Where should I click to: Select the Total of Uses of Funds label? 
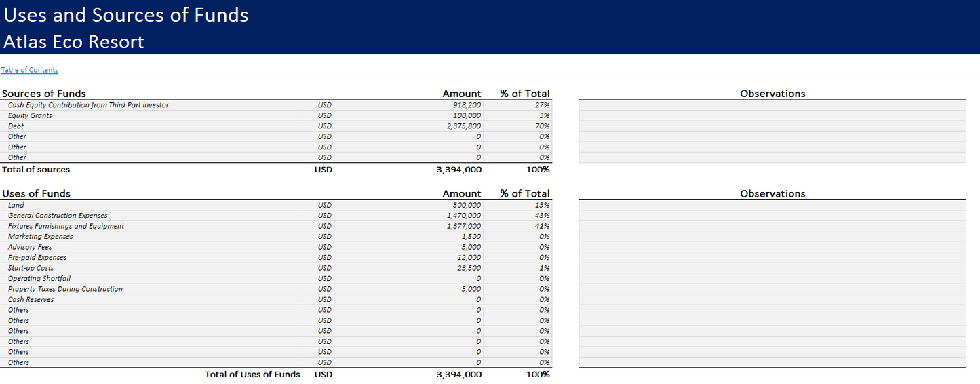(x=252, y=375)
